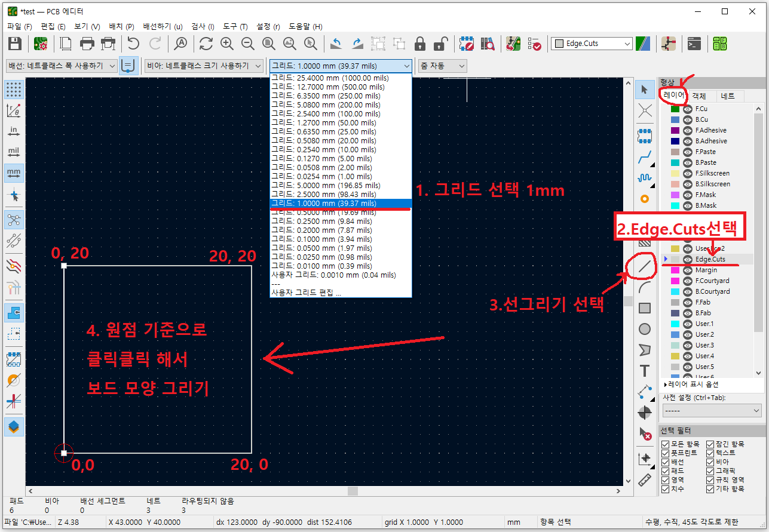The image size is (769, 532).
Task: Select the Route Tracks tool
Action: [x=644, y=158]
